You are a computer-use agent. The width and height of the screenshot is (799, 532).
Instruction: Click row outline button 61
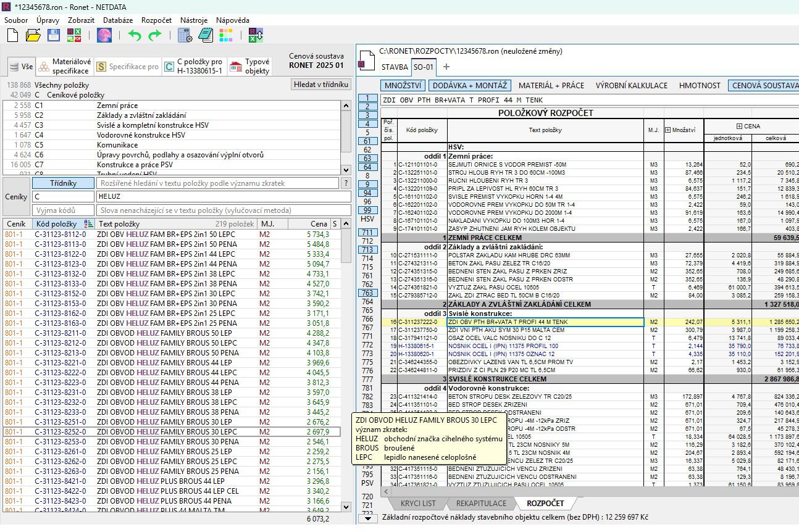click(x=367, y=141)
